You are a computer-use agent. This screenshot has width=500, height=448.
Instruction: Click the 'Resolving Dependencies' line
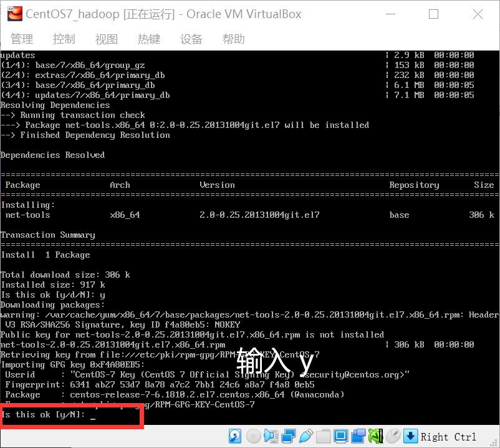tap(55, 105)
